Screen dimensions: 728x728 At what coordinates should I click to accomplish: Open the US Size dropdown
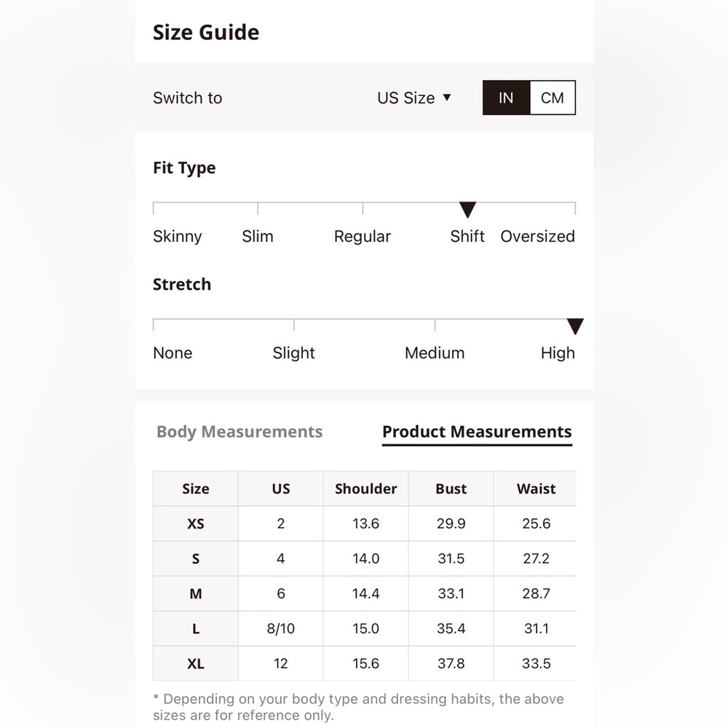click(414, 98)
